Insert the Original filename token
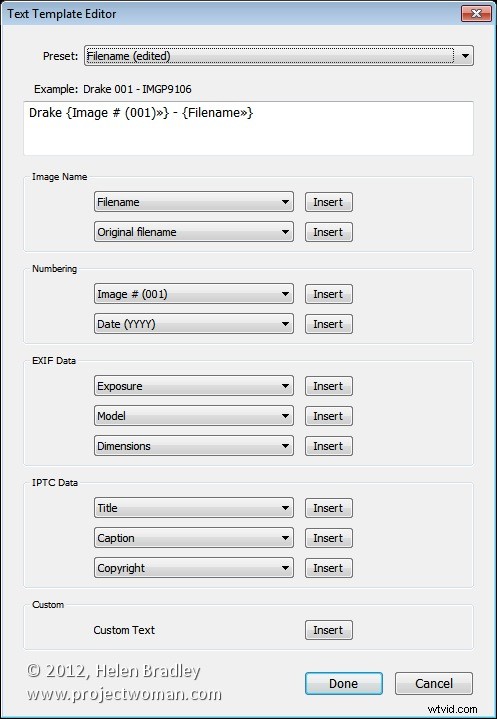The width and height of the screenshot is (497, 719). [x=329, y=232]
